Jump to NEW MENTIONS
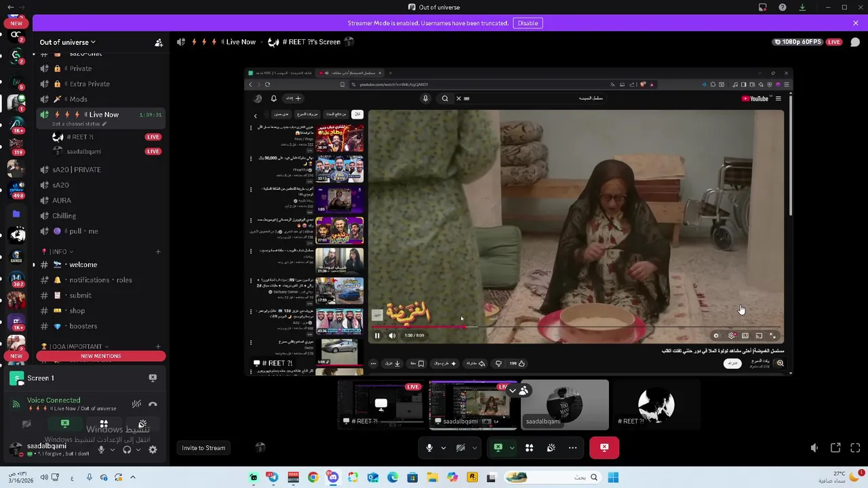 pyautogui.click(x=100, y=356)
